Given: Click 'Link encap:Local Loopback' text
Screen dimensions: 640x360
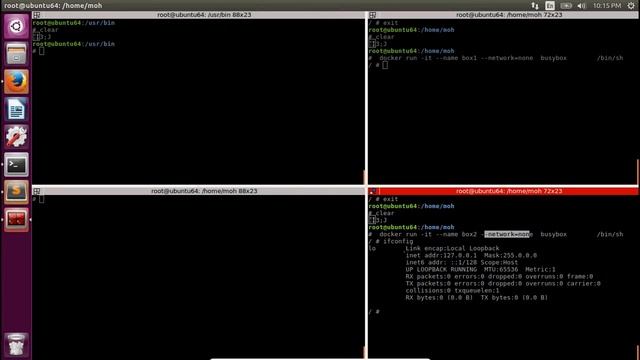Looking at the screenshot, I should [x=452, y=248].
